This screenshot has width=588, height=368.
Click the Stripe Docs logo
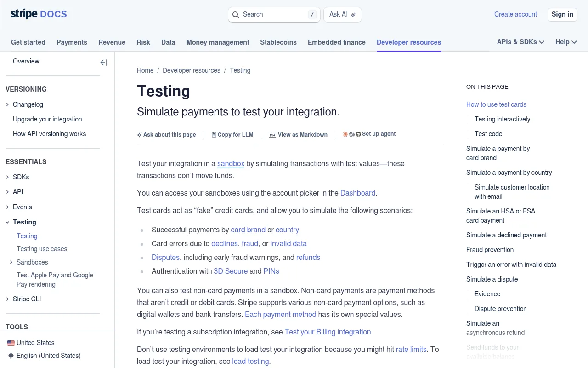[39, 14]
